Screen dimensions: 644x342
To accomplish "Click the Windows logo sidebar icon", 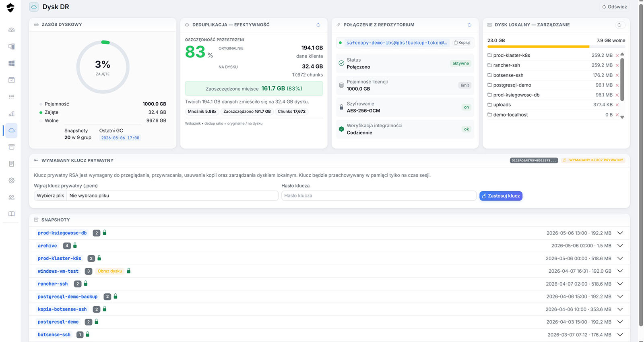I will pyautogui.click(x=11, y=63).
